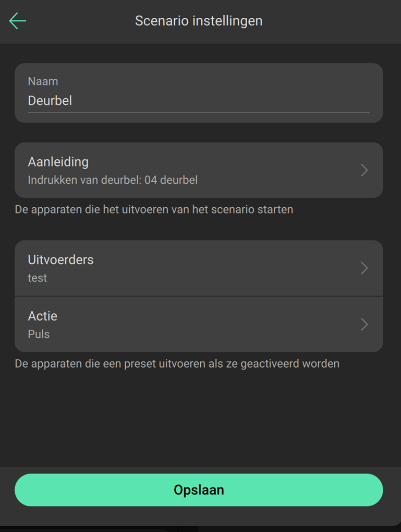Expand Uitvoerders using its chevron arrow

click(364, 268)
